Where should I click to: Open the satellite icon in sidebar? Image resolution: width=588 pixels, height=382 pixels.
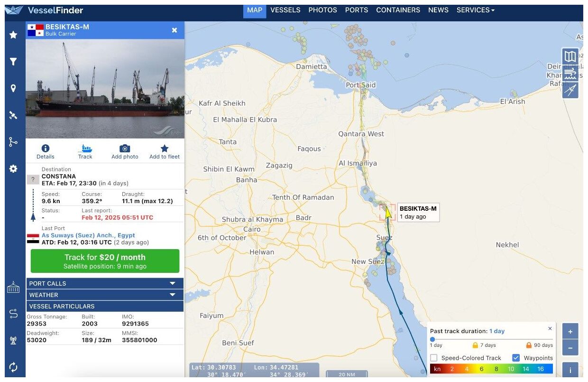coord(13,115)
